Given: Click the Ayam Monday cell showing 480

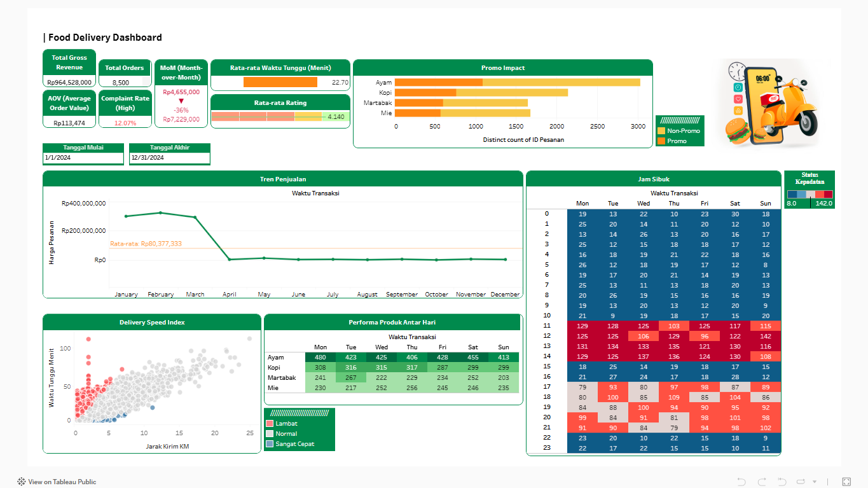Looking at the screenshot, I should (320, 357).
